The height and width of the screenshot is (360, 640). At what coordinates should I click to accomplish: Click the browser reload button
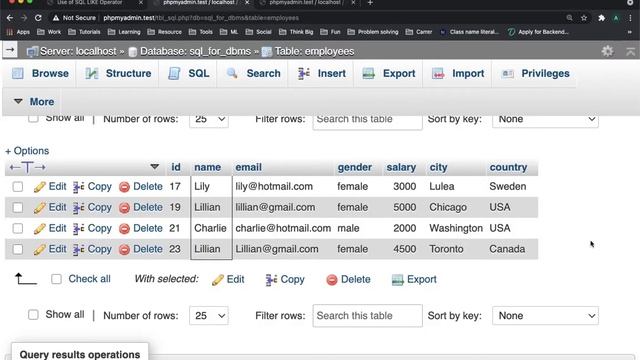click(x=38, y=18)
